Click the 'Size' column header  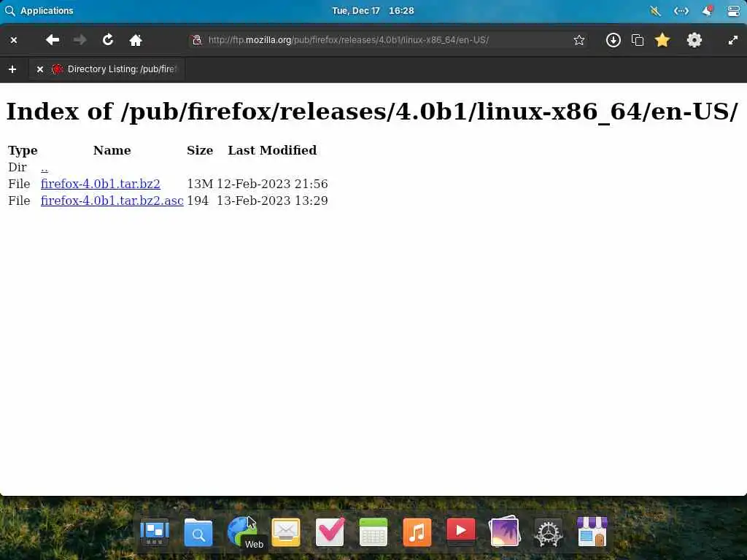coord(200,150)
